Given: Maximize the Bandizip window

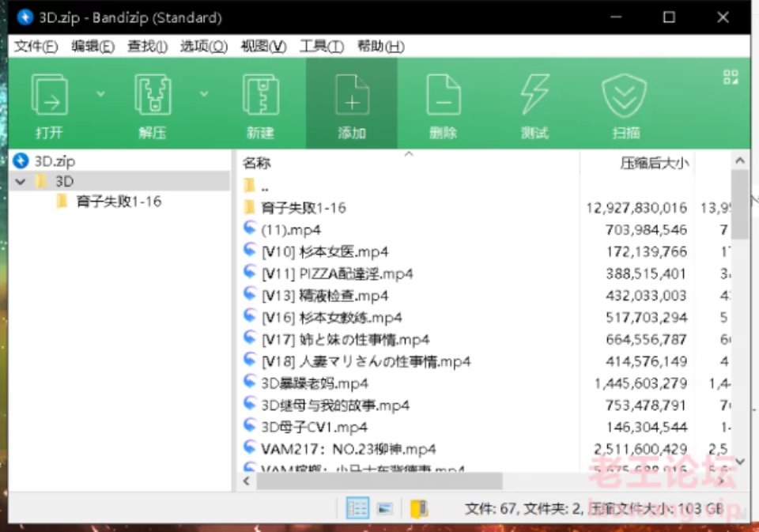Looking at the screenshot, I should pos(669,17).
